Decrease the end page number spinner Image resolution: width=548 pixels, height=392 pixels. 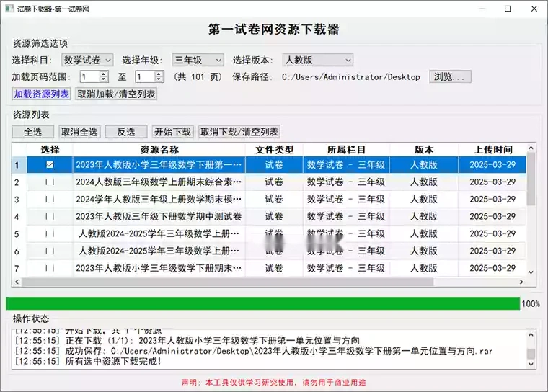click(x=159, y=79)
